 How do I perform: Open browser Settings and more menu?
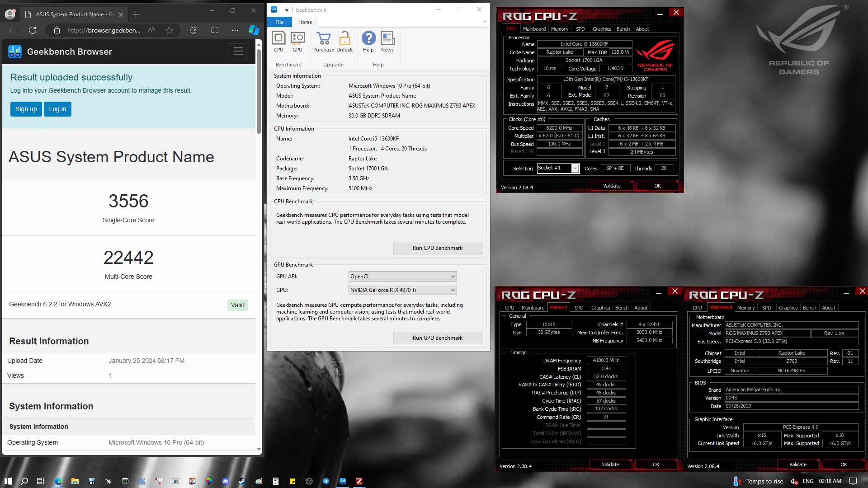(x=235, y=30)
